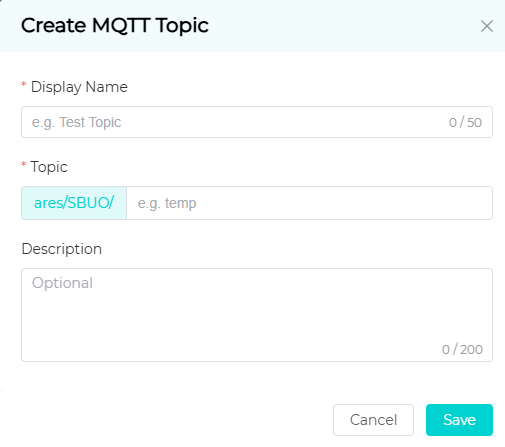This screenshot has height=447, width=505.
Task: Click the dialog header bar background
Action: [x=333, y=26]
